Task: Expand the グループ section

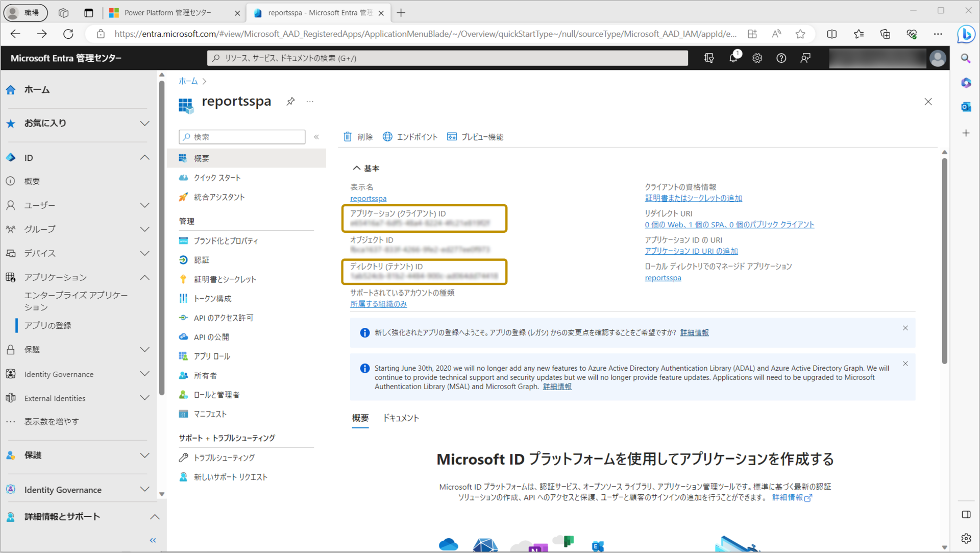Action: (144, 229)
